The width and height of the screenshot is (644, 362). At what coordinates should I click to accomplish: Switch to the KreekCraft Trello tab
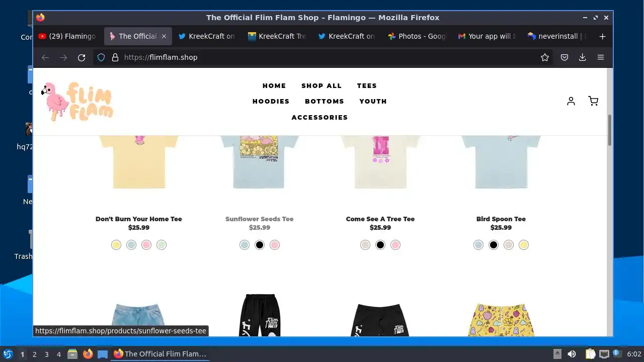(278, 36)
